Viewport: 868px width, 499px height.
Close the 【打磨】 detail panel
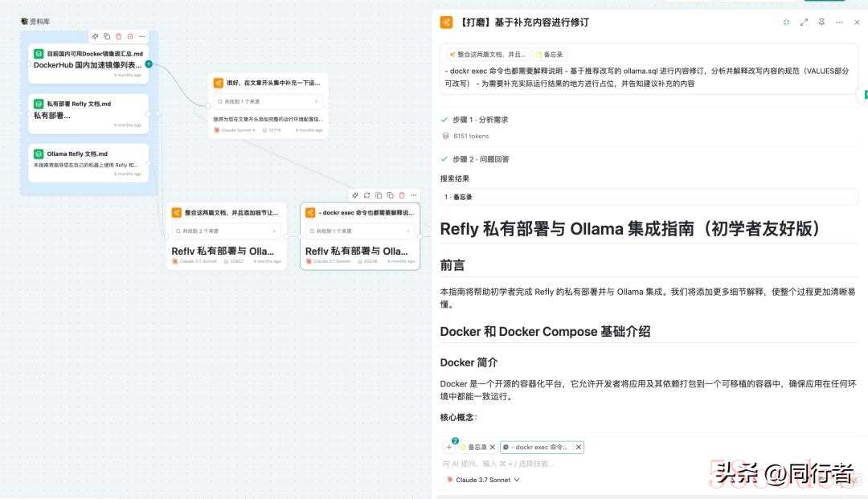click(x=857, y=22)
